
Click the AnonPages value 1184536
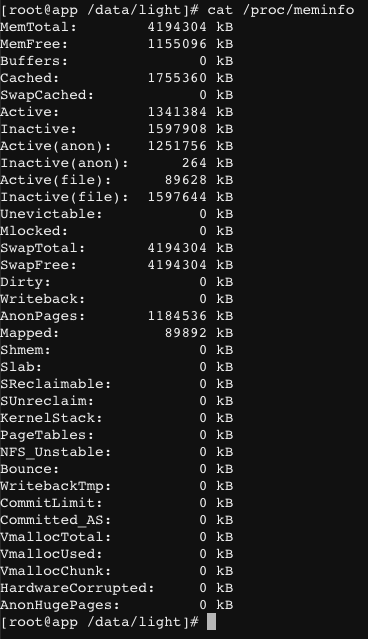177,316
